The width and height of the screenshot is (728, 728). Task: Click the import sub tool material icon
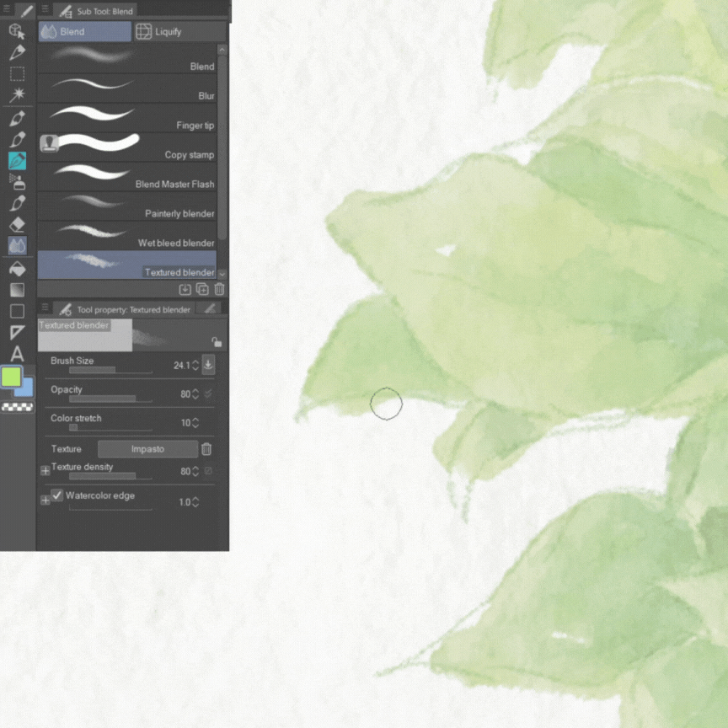(x=185, y=290)
